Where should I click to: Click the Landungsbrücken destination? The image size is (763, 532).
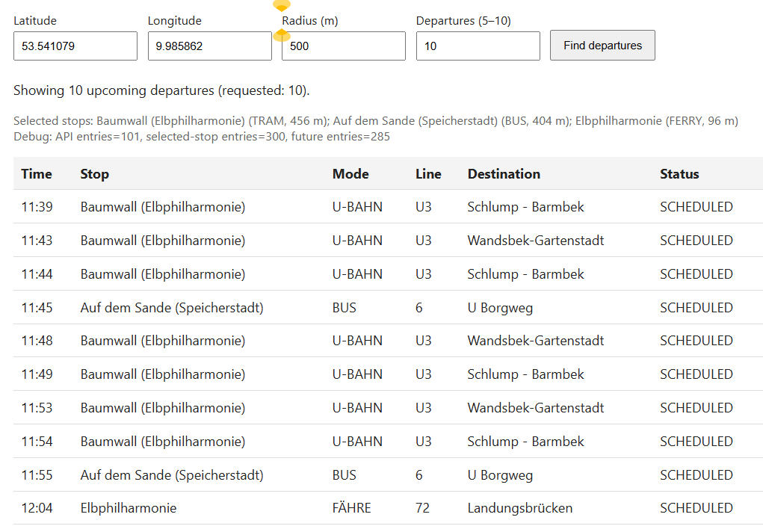(519, 508)
